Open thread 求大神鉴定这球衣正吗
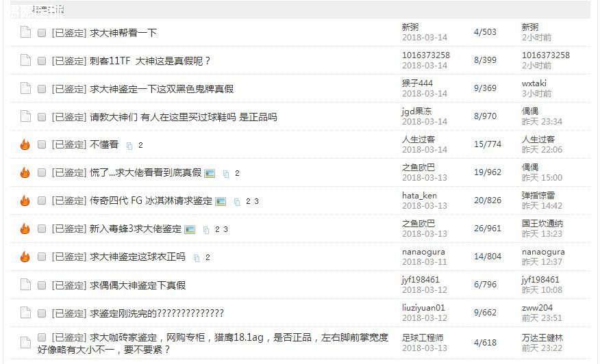 pos(138,257)
